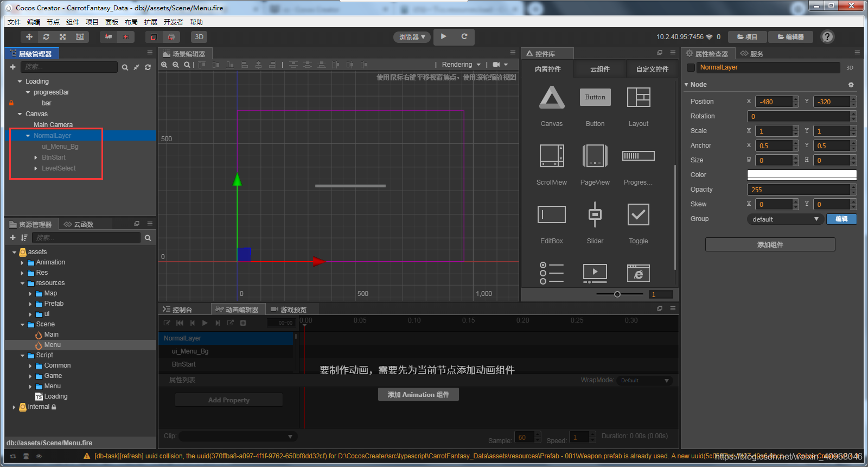Open the 文件 menu
Viewport: 868px width, 467px height.
(14, 22)
